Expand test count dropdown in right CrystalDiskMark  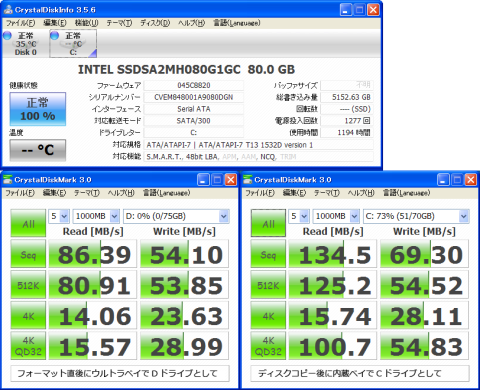[x=304, y=216]
